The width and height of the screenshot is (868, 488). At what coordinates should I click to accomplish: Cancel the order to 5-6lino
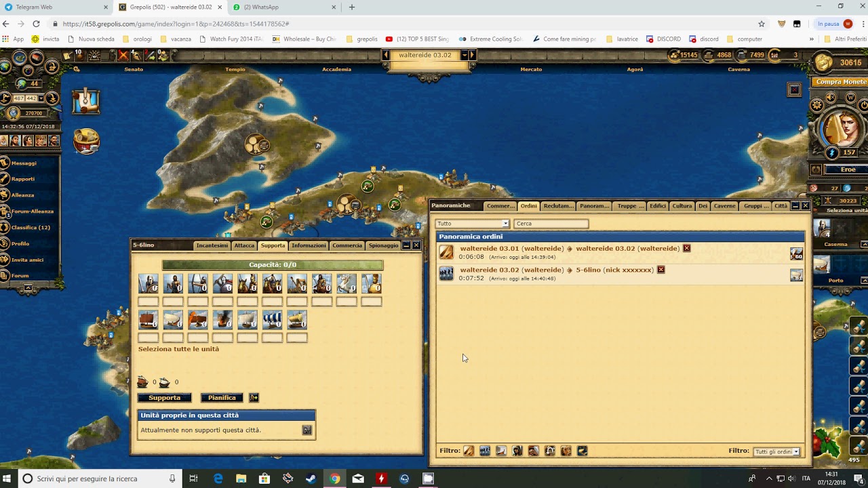point(661,270)
